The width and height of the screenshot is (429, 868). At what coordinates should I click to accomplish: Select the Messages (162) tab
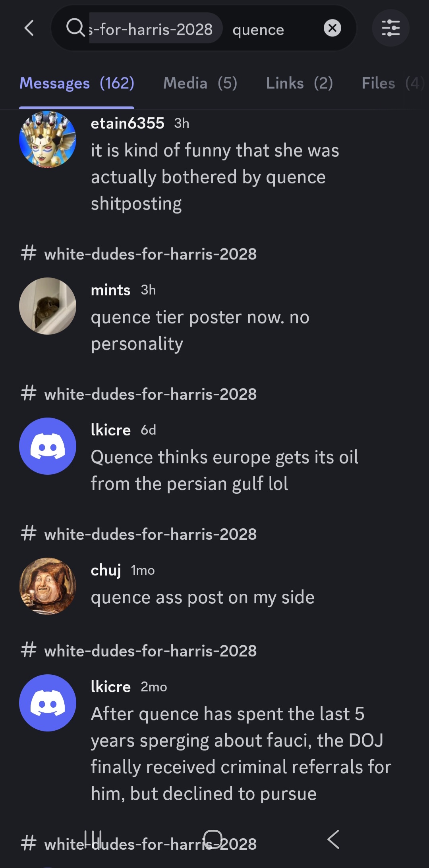77,83
